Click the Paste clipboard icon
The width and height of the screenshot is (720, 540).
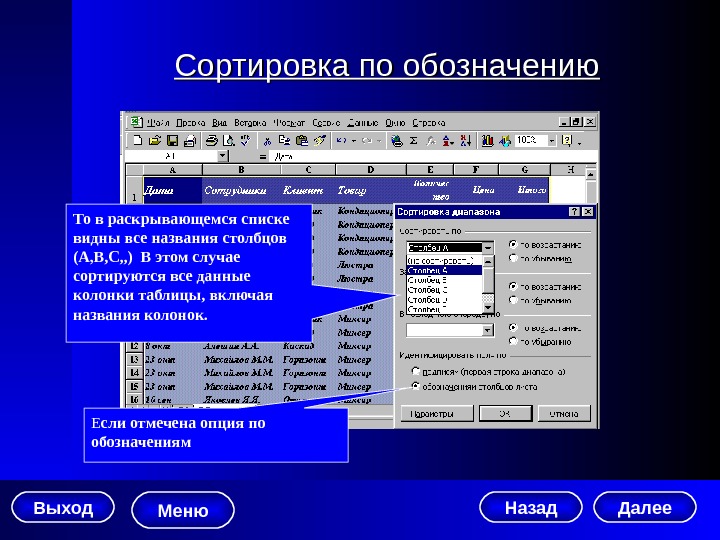coord(302,141)
